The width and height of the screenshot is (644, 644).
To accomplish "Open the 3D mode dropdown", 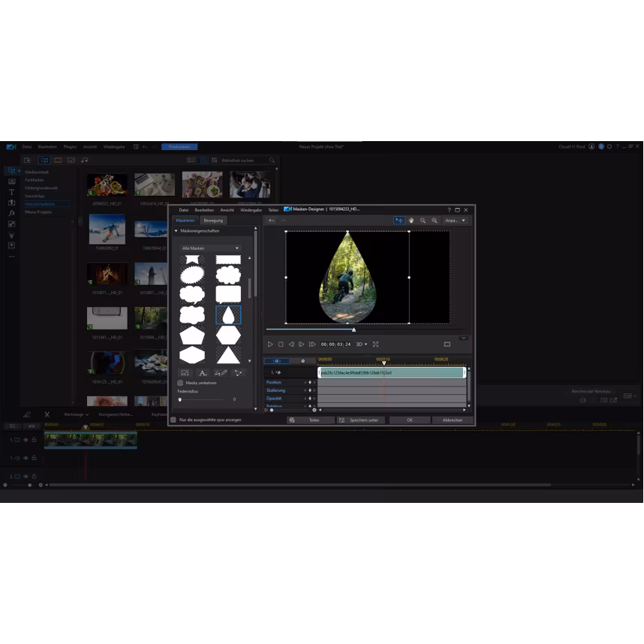I will 361,345.
